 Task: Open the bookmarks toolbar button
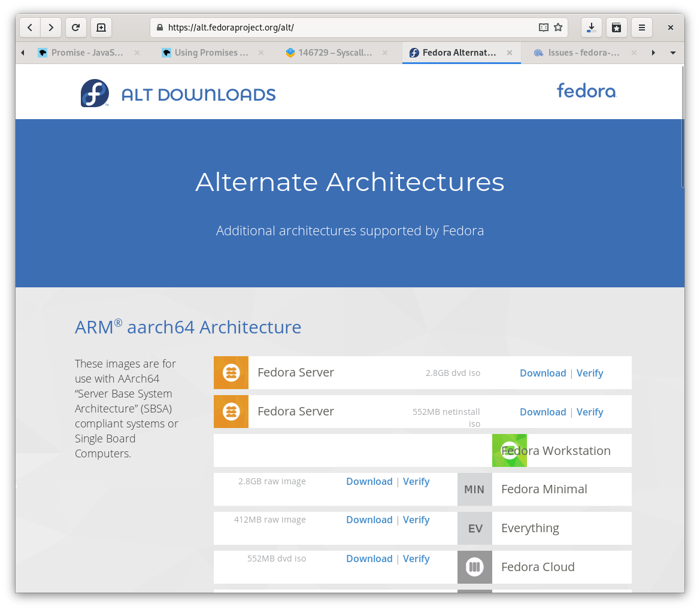[617, 28]
